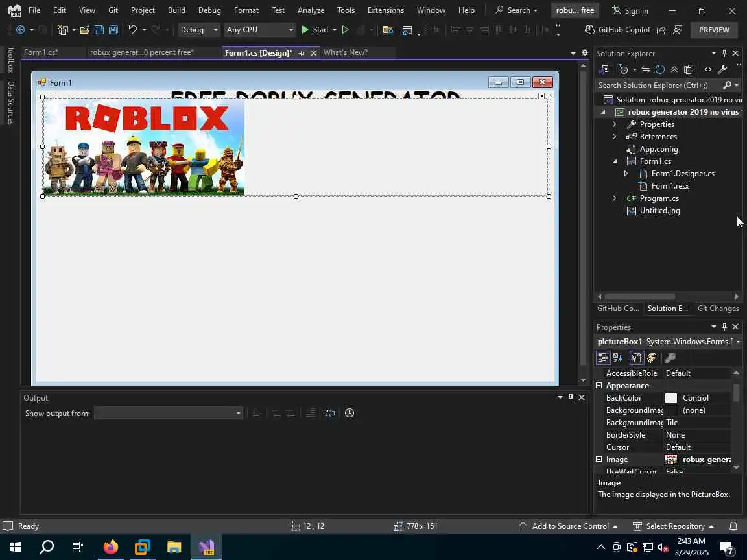747x560 pixels.
Task: Refresh Solution Explorer with circular arrow icon
Action: [x=660, y=69]
